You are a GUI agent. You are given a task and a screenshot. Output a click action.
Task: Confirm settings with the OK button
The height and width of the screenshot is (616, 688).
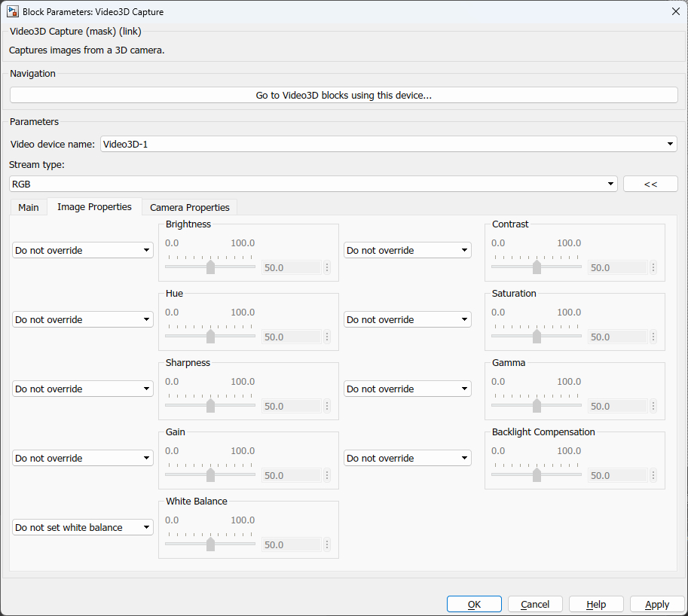474,603
